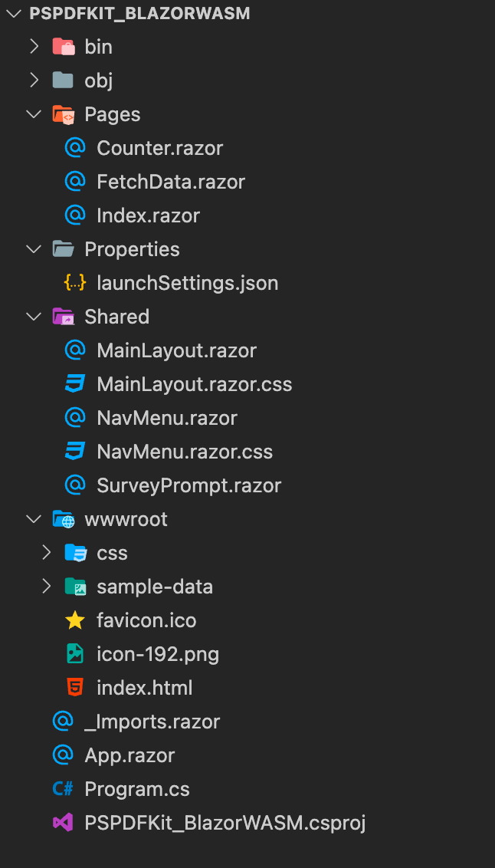Expand the obj folder chevron
Screen dimensions: 495x868
(34, 81)
